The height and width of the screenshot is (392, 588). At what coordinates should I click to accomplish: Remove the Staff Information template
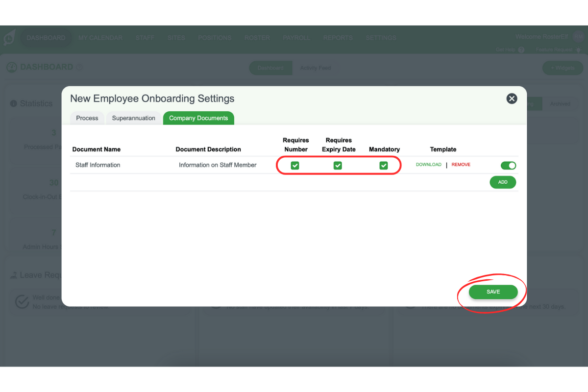point(461,165)
